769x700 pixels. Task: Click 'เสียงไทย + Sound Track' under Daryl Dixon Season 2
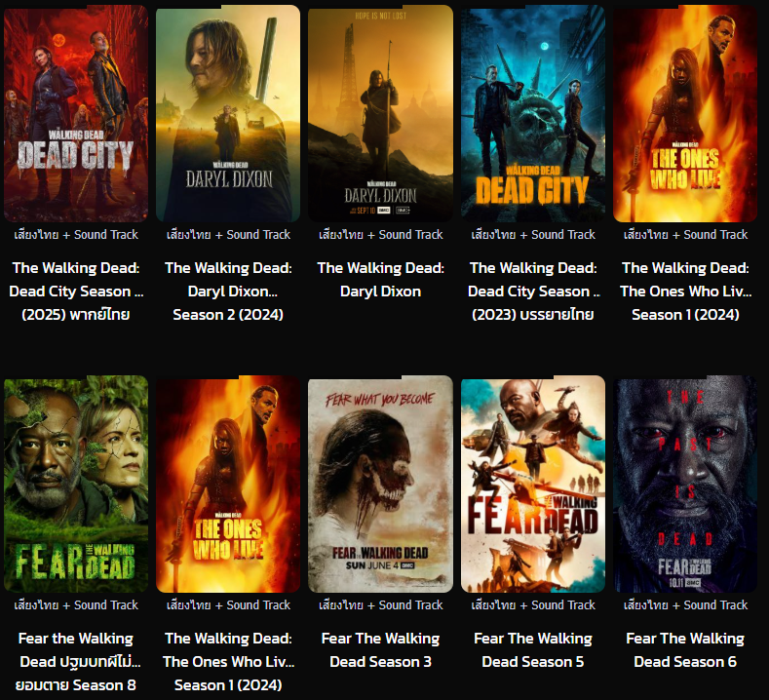pyautogui.click(x=228, y=235)
